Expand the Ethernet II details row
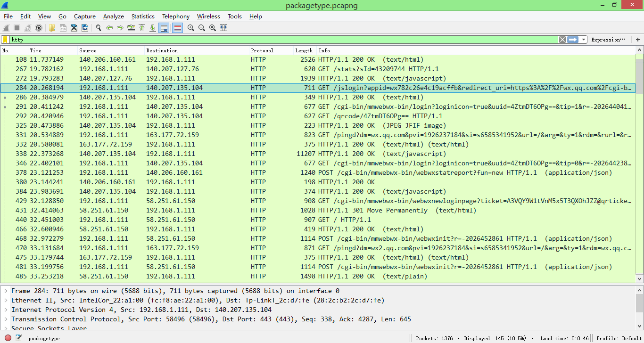 [6, 300]
